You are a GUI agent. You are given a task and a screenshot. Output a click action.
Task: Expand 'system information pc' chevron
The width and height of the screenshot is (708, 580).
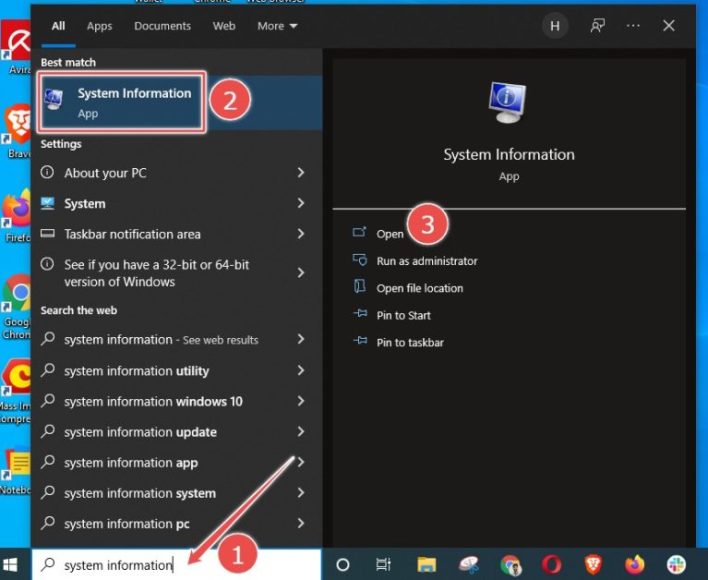tap(301, 524)
